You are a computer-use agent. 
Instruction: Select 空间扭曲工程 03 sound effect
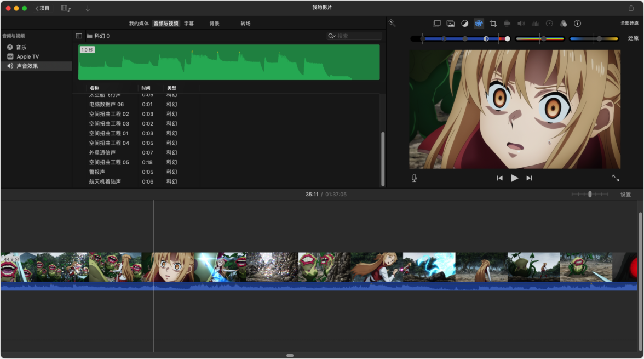pos(109,124)
